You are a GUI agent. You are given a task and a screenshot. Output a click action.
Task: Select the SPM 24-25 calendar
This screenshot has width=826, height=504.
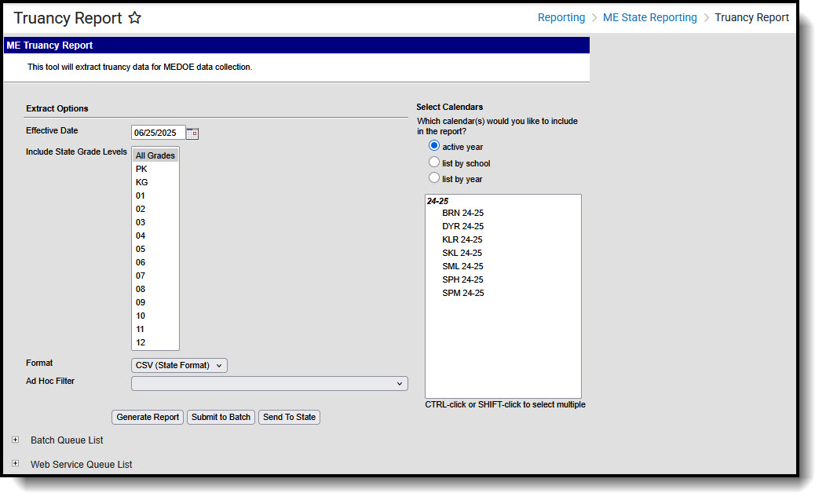(463, 293)
